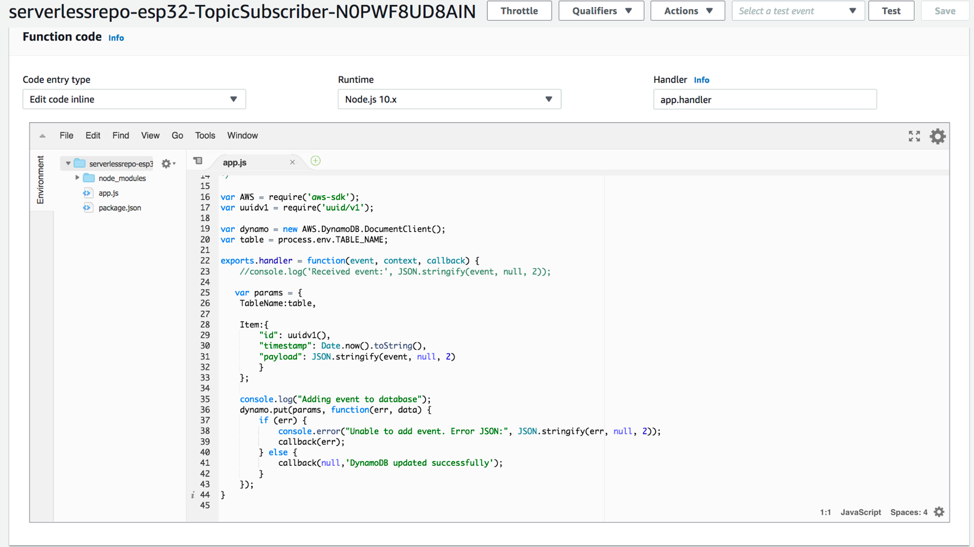
Task: Collapse the editor menu bar with the up arrow
Action: coord(42,136)
